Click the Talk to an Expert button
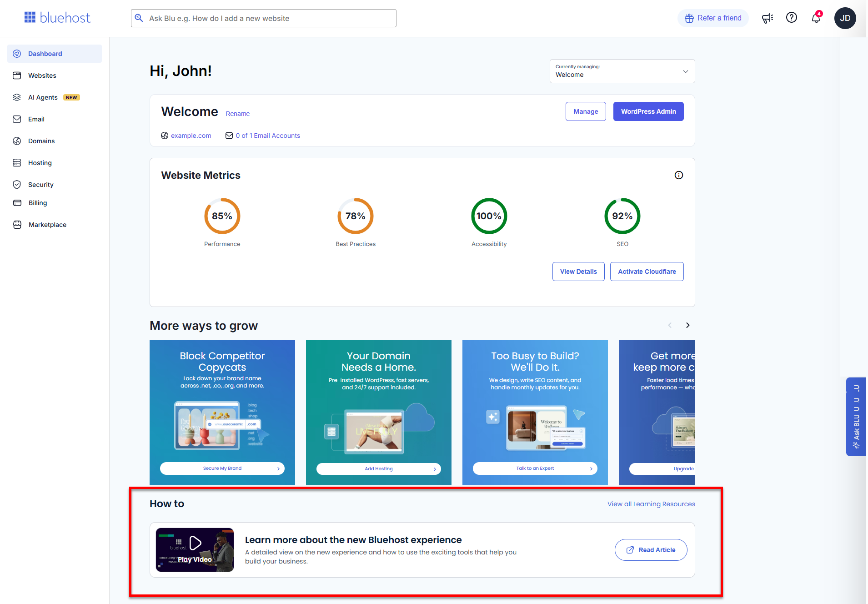 [535, 468]
